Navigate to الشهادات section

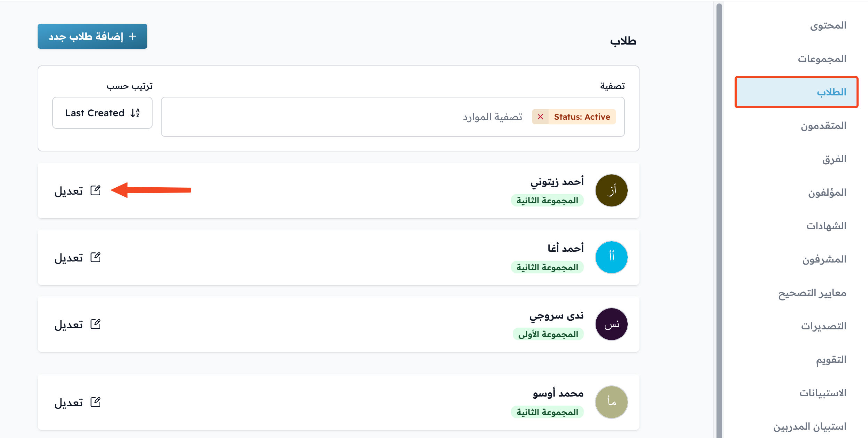(x=826, y=226)
